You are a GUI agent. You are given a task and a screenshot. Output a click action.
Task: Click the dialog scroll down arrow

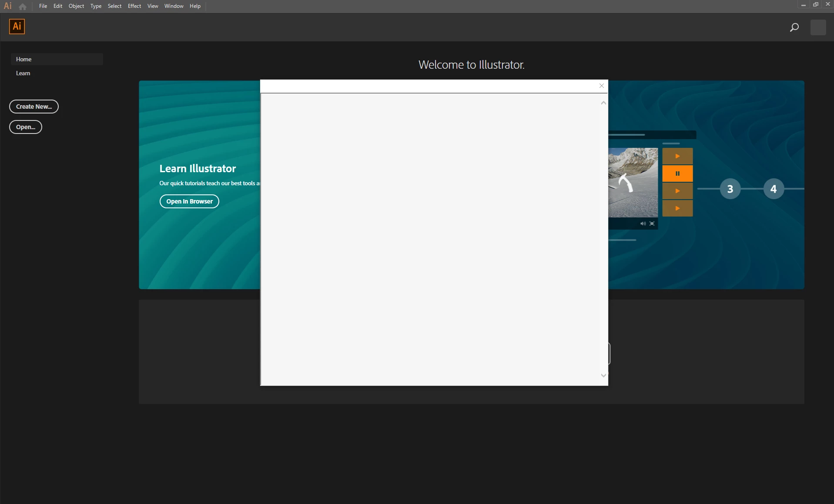tap(603, 375)
